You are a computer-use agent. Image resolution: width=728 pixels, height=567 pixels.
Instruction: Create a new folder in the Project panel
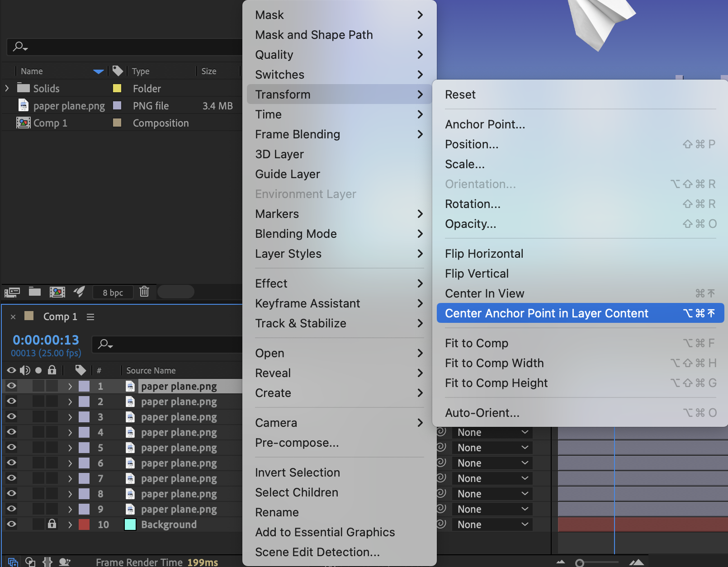35,292
